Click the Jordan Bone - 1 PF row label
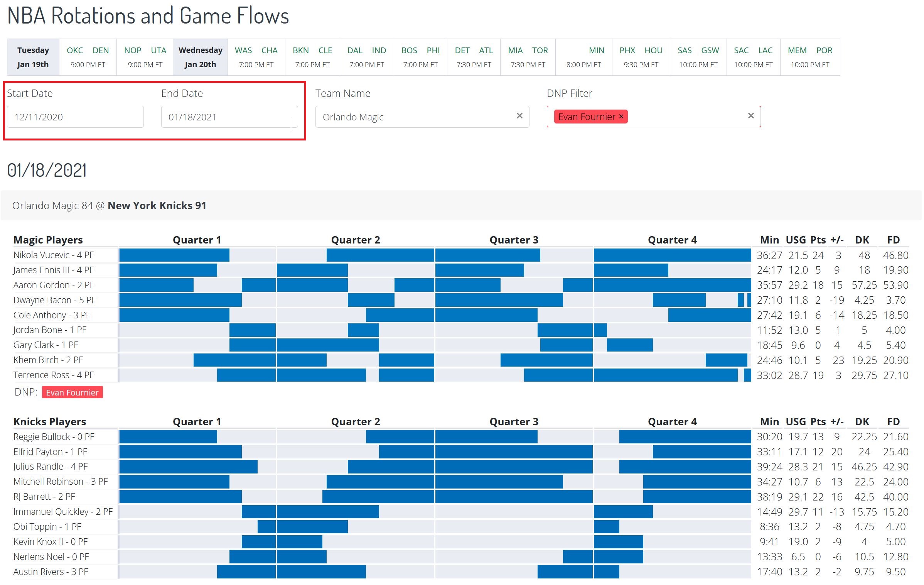 coord(50,330)
